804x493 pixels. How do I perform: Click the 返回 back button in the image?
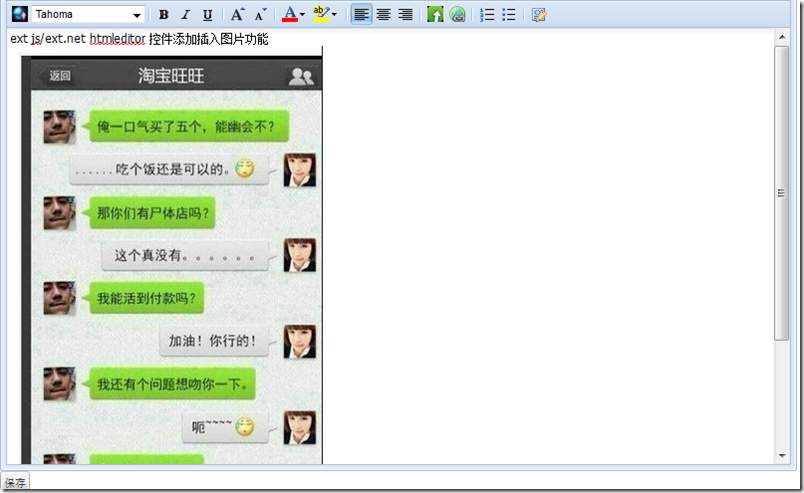click(x=59, y=75)
